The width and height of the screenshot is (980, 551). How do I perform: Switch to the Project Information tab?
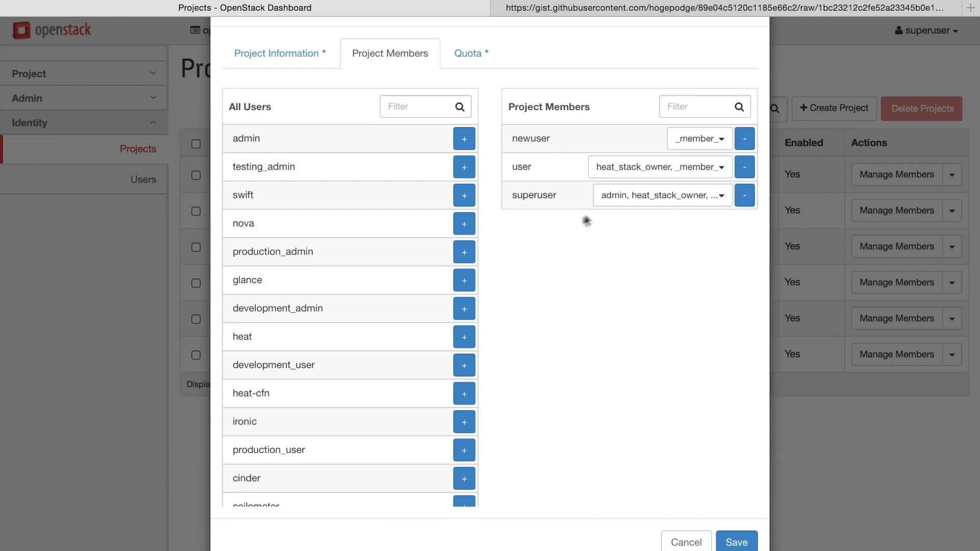tap(280, 54)
